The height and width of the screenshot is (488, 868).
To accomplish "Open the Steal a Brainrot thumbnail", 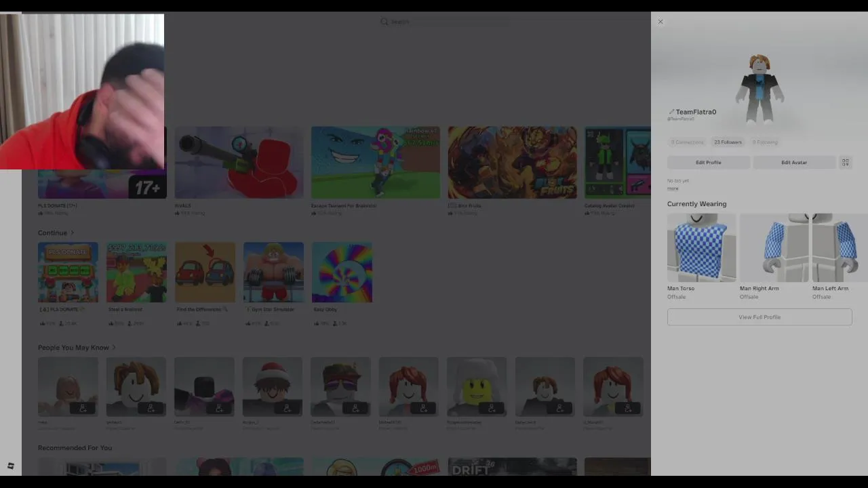I will (136, 272).
